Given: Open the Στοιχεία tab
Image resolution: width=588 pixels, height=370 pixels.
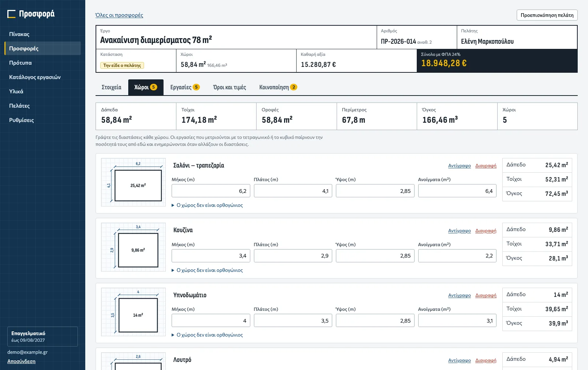Looking at the screenshot, I should tap(111, 87).
